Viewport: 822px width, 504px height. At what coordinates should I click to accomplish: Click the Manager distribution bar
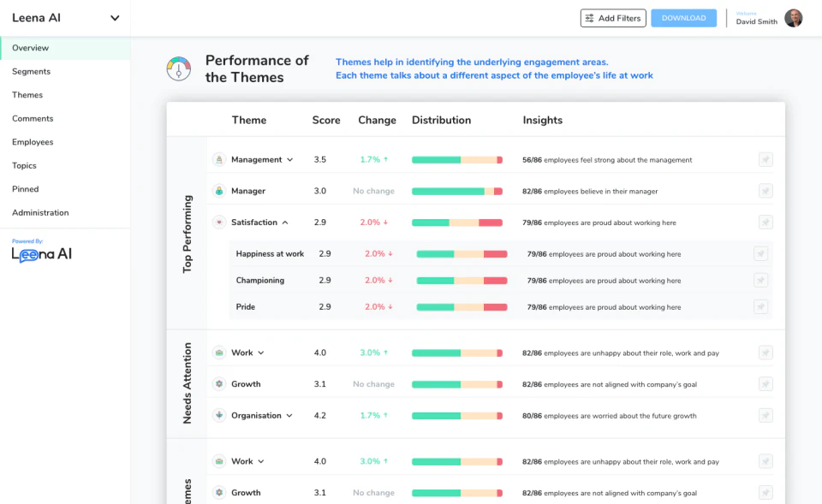[456, 192]
